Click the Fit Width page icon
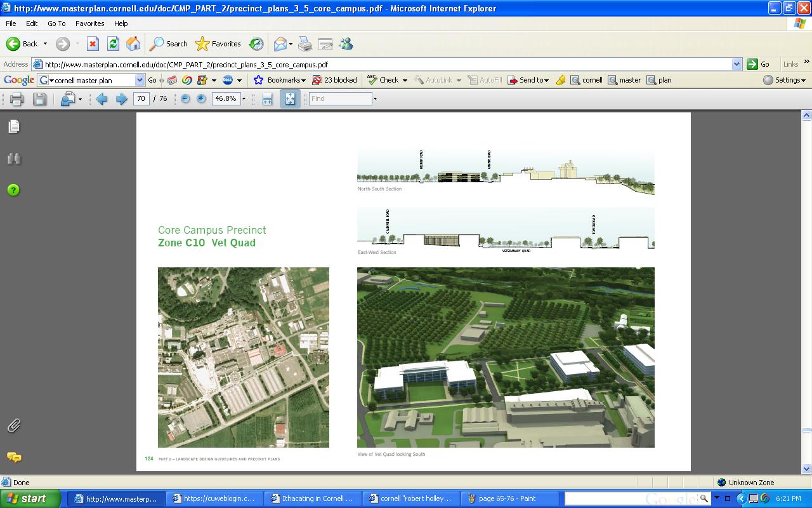Image resolution: width=812 pixels, height=508 pixels. click(x=268, y=99)
